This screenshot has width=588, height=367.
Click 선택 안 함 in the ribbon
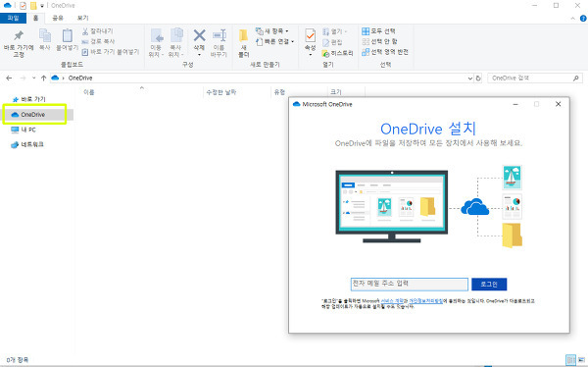(x=379, y=41)
